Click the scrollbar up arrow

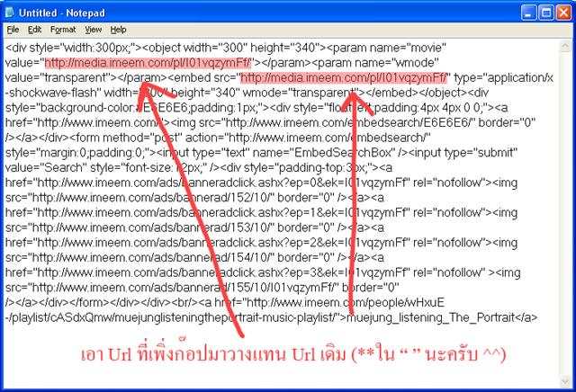click(x=565, y=46)
